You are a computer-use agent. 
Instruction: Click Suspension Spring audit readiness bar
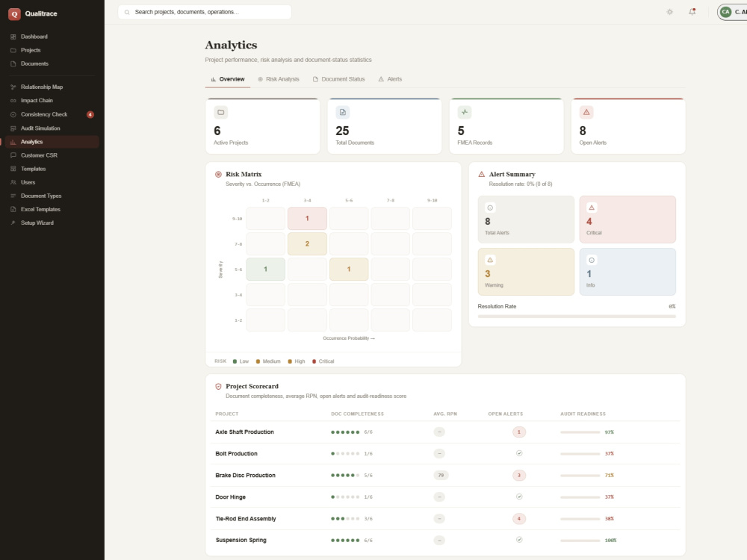pos(580,541)
